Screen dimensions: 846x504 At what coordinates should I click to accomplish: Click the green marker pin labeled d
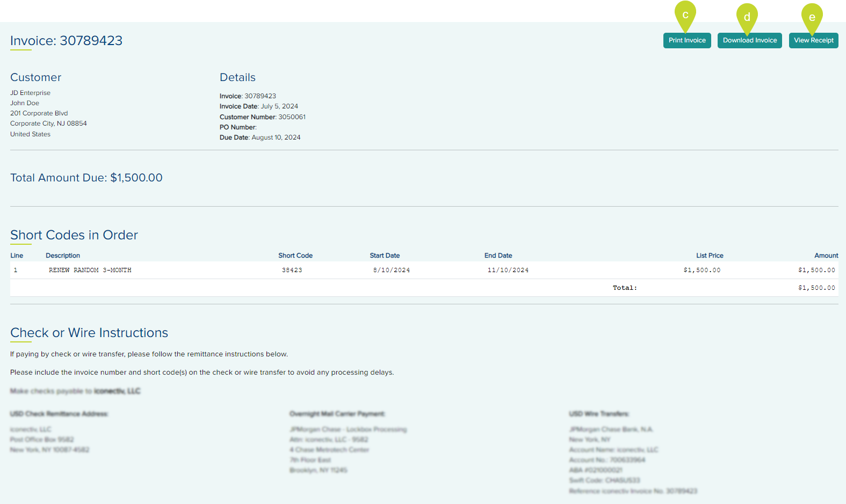click(x=747, y=17)
